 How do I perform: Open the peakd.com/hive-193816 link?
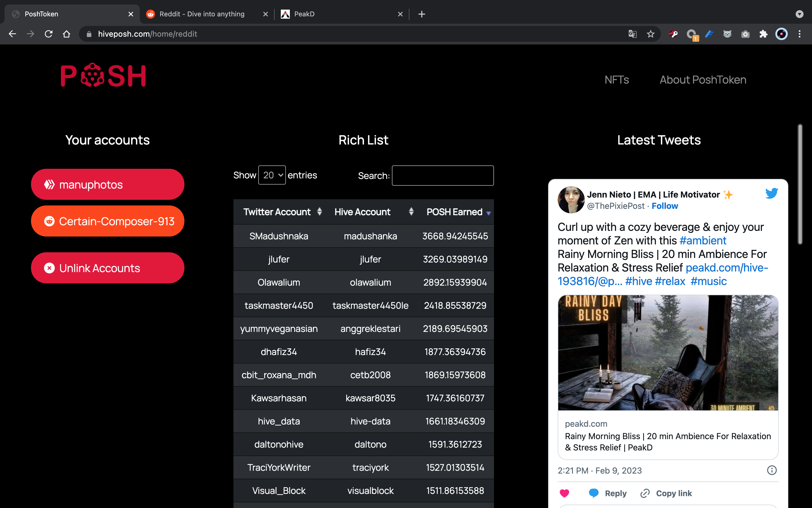coord(663,274)
